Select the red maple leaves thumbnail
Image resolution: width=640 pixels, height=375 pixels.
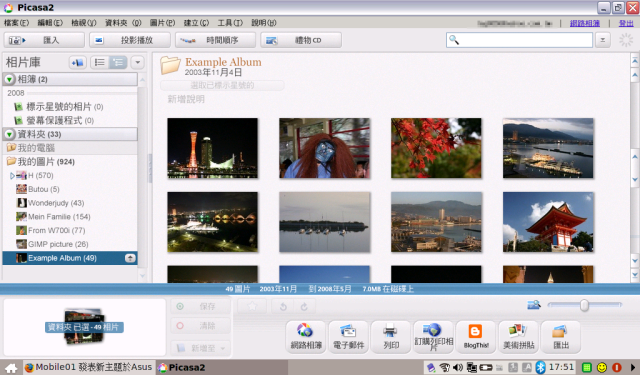(436, 148)
